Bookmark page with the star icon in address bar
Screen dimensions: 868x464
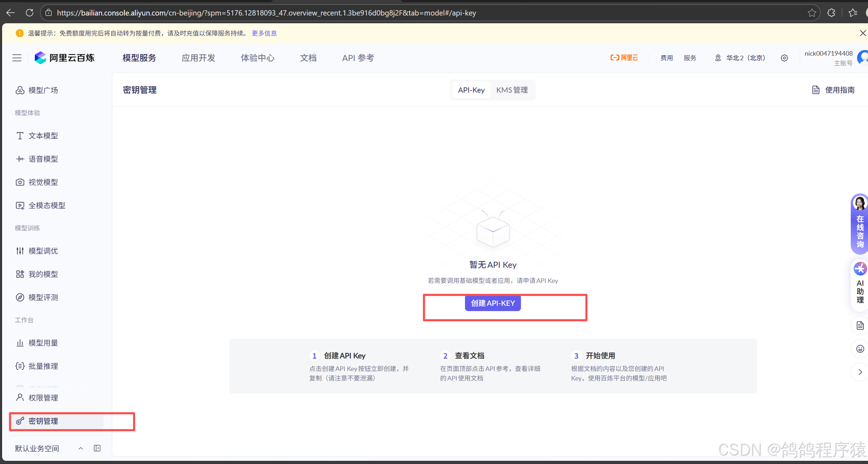click(x=812, y=13)
